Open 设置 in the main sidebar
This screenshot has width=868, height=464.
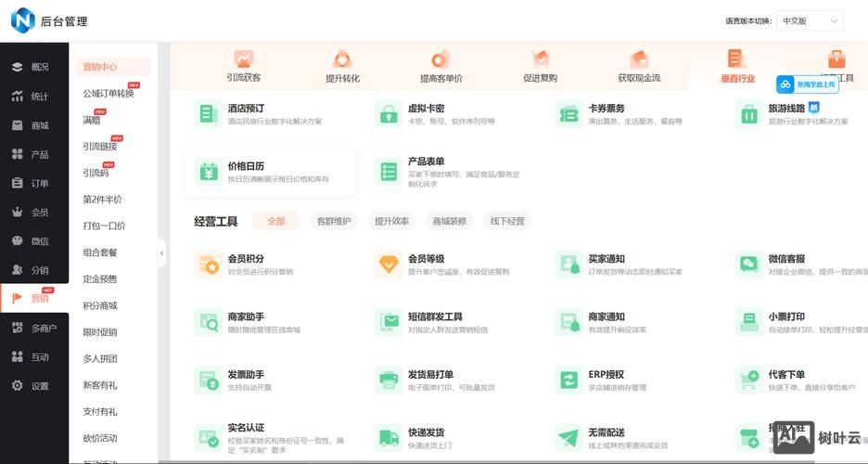coord(34,386)
